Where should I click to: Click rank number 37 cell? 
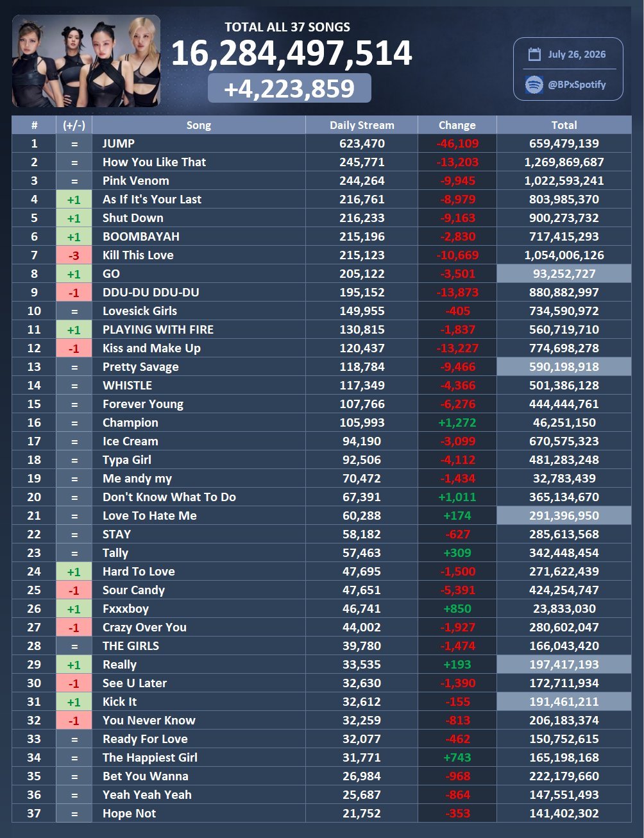[34, 814]
